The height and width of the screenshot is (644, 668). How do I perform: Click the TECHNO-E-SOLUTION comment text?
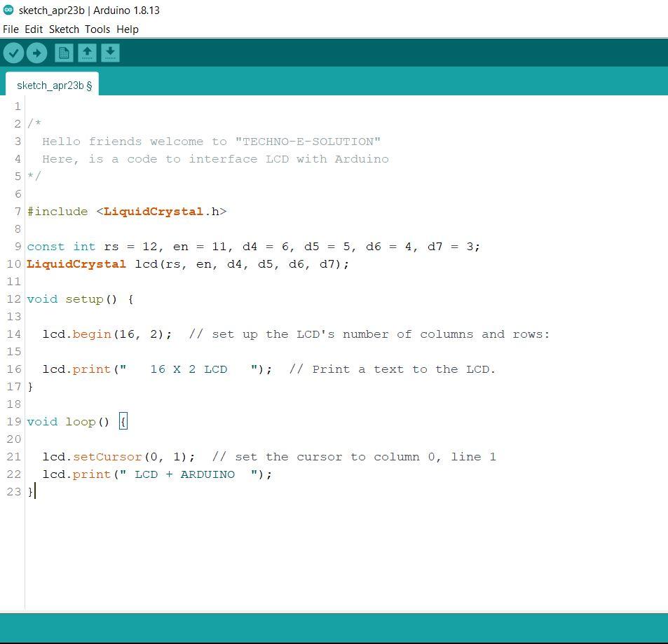tap(308, 142)
